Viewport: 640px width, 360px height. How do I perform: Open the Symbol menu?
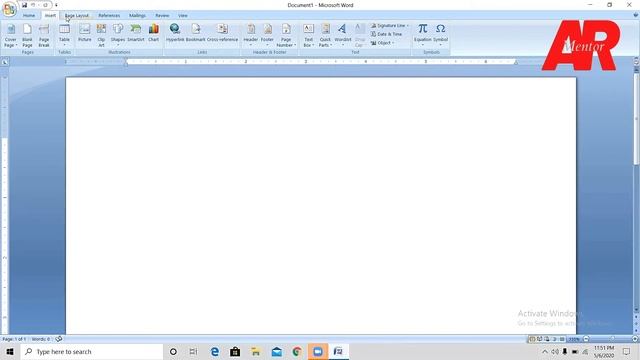click(x=440, y=36)
